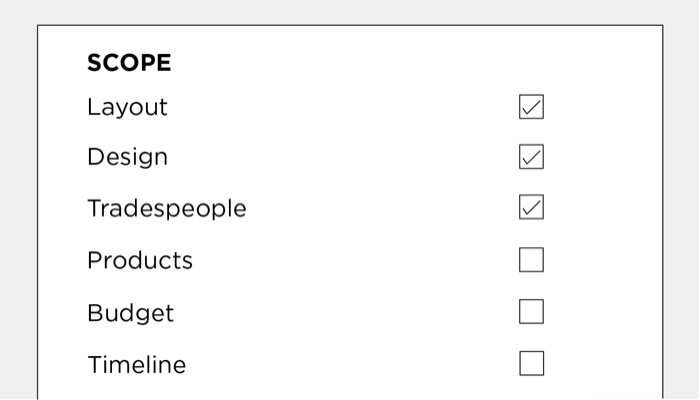Screen dimensions: 700x400
Task: Enable the Products checkbox
Action: coord(531,261)
